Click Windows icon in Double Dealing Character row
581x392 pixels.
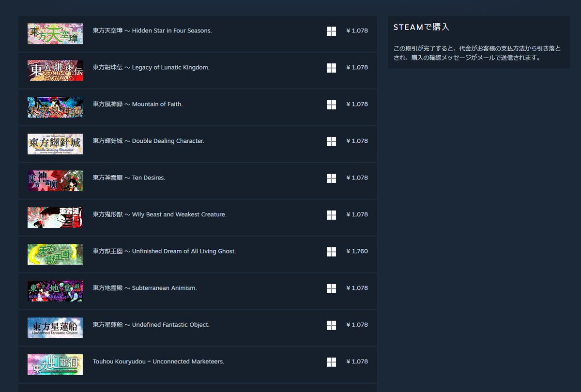(x=331, y=141)
